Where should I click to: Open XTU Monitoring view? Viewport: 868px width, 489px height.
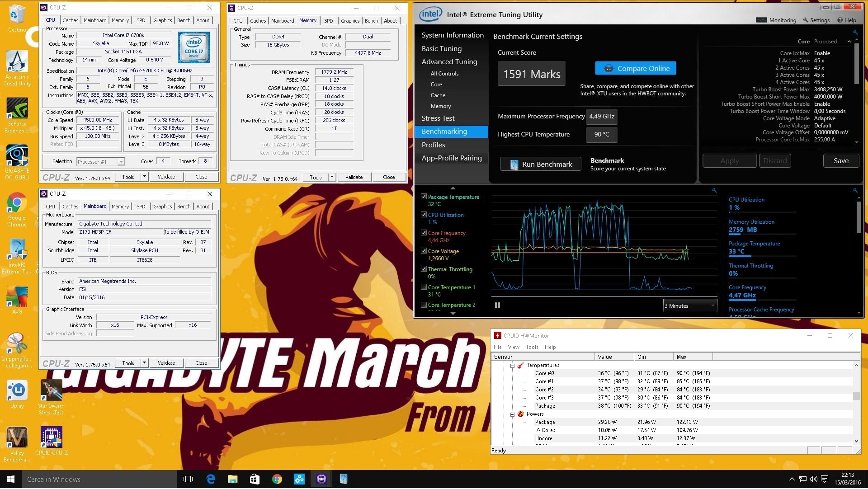click(x=776, y=20)
